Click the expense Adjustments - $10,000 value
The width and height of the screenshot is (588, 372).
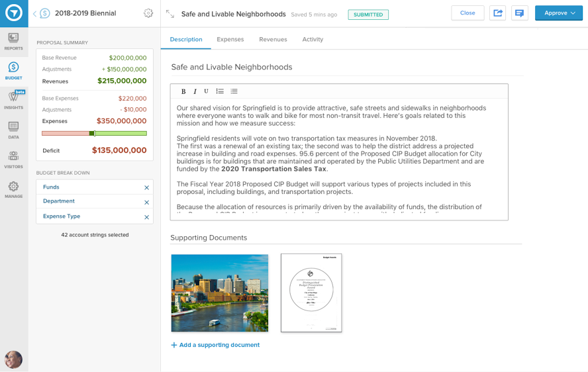(x=133, y=109)
